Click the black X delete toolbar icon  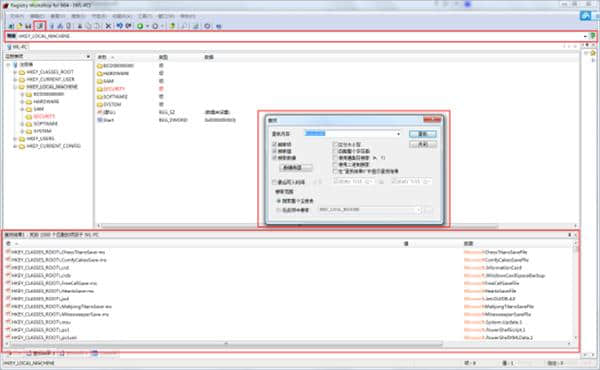pos(108,26)
